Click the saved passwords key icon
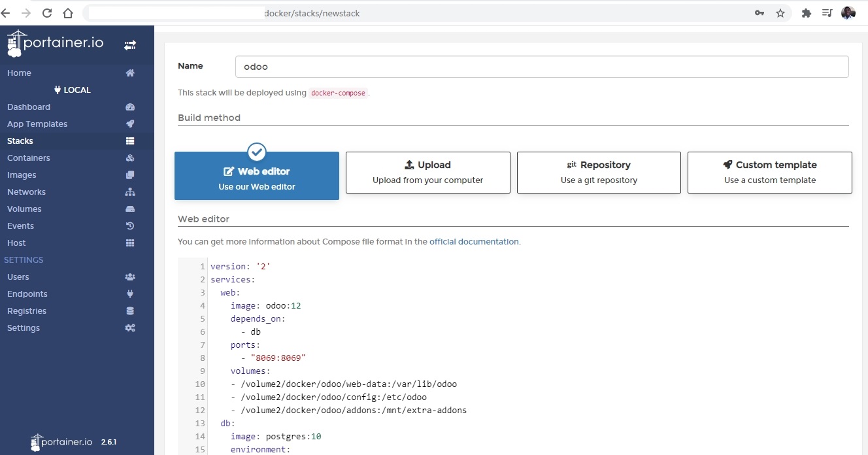 coord(759,13)
